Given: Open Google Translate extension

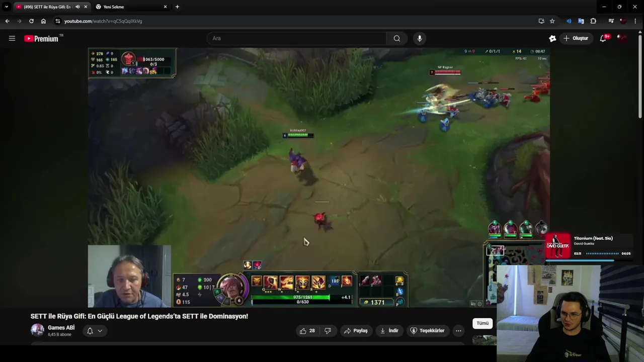Looking at the screenshot, I should point(581,21).
